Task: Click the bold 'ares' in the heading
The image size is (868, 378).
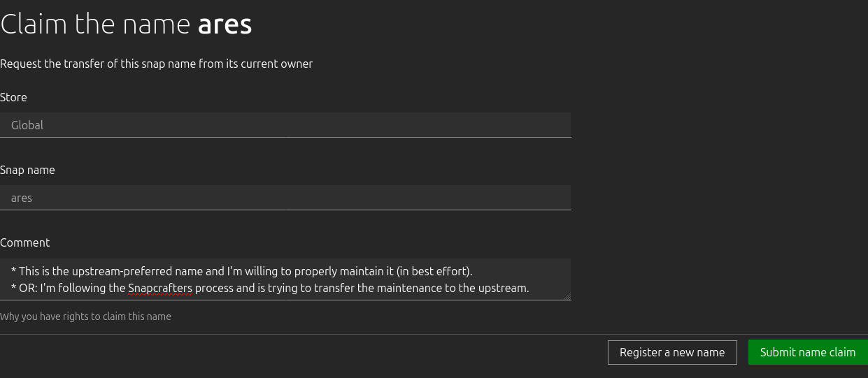Action: (x=225, y=24)
